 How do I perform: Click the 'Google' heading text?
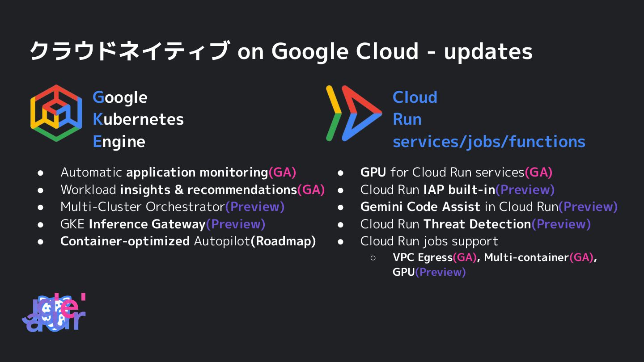(x=120, y=98)
